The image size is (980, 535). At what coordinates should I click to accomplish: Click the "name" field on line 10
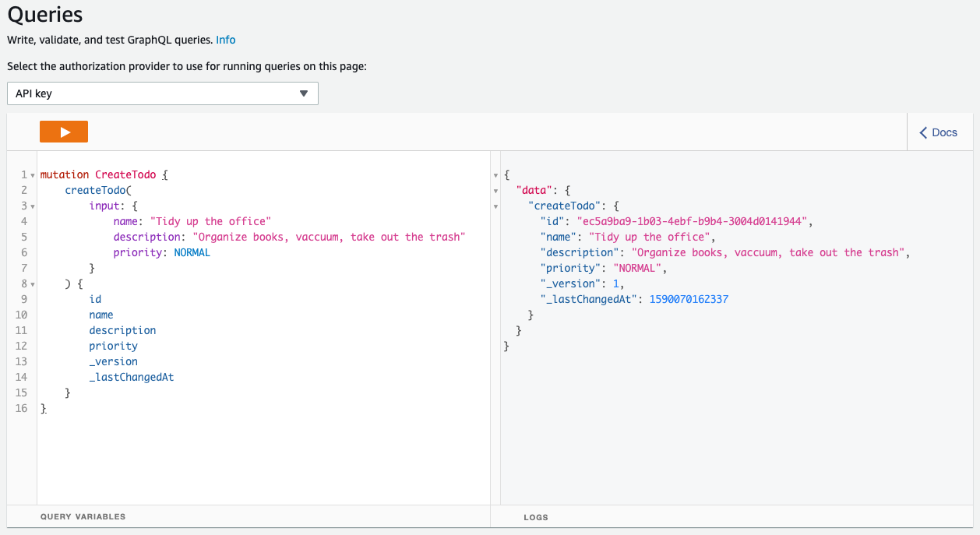click(x=101, y=315)
